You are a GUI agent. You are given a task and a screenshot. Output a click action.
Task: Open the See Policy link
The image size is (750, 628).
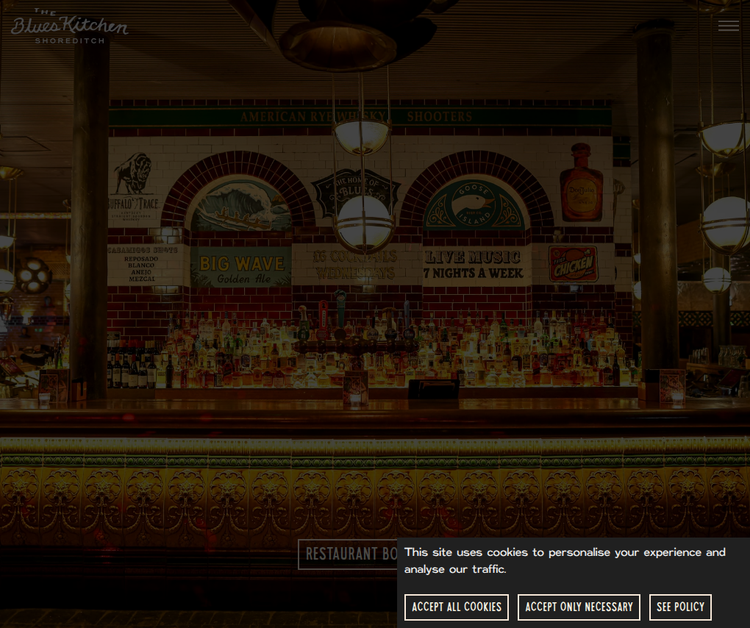click(680, 607)
